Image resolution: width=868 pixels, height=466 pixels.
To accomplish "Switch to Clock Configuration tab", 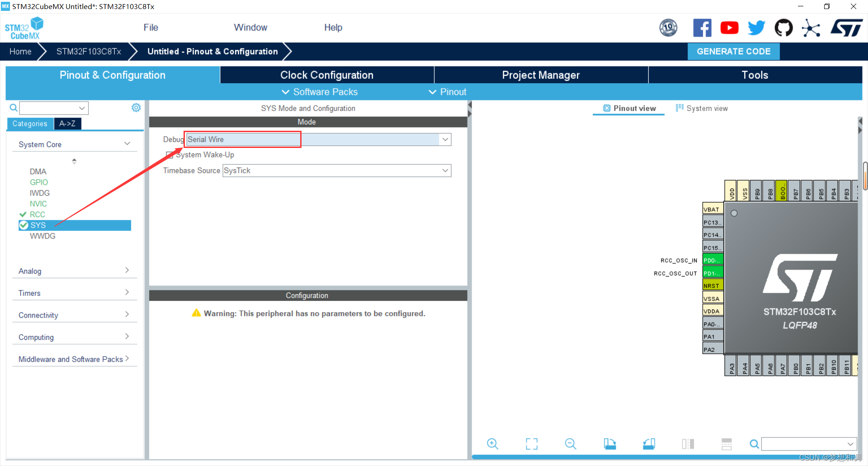I will 327,75.
